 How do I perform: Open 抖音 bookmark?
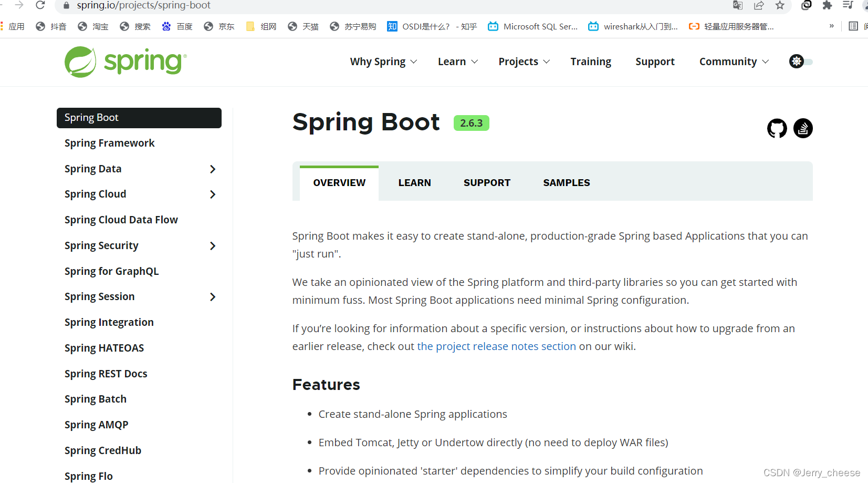coord(51,26)
